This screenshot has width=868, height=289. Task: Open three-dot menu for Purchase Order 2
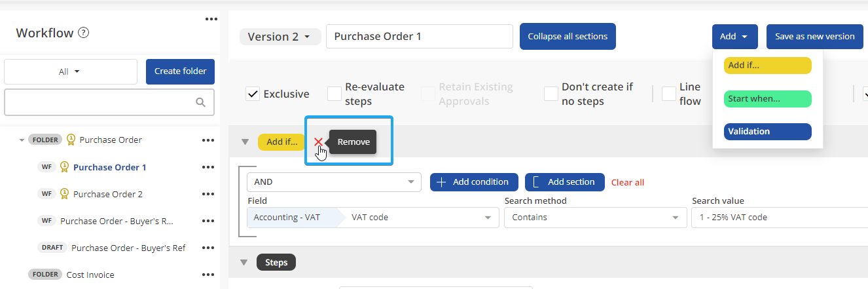(208, 194)
